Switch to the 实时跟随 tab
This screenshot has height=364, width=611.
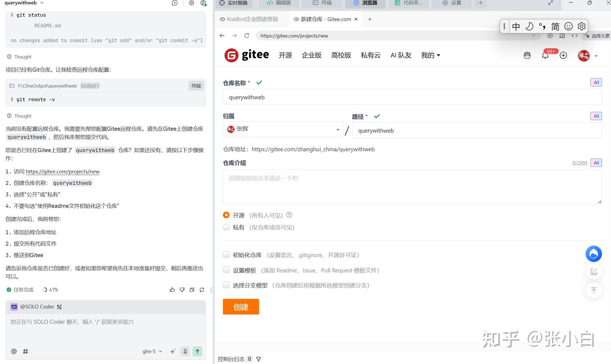234,3
